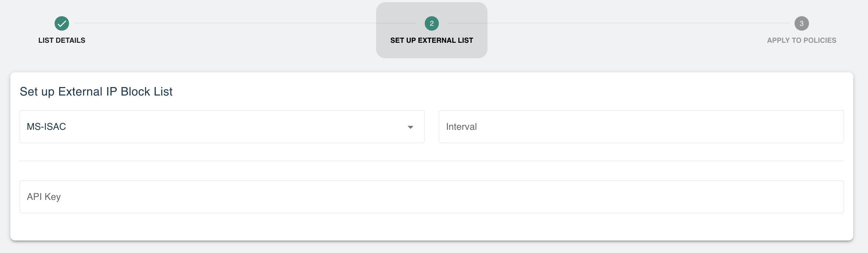Click the horizontal divider above API Key

point(432,161)
